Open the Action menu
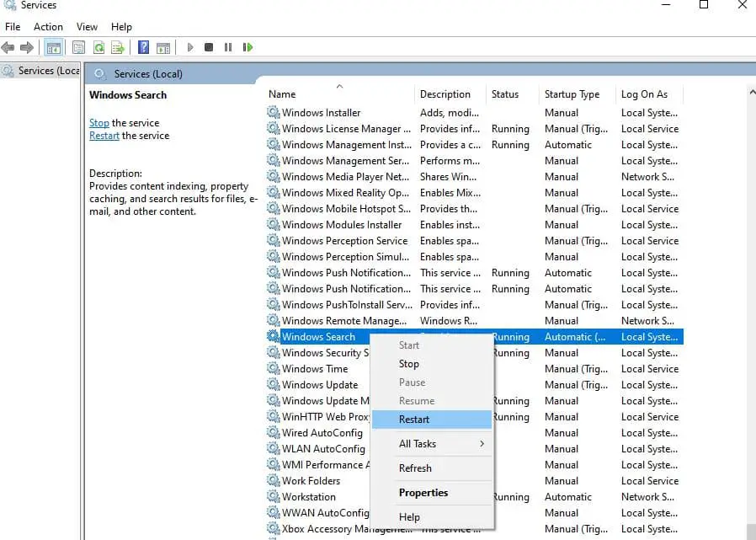The image size is (756, 540). click(x=48, y=27)
